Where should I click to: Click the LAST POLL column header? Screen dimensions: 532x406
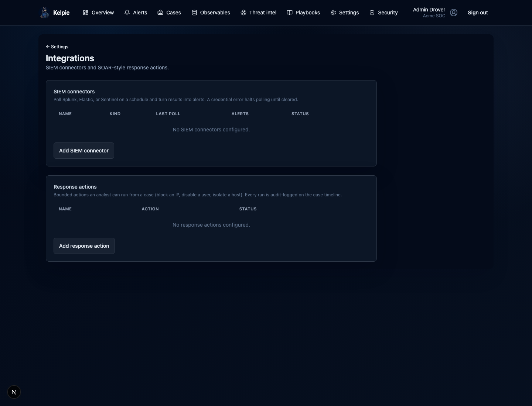tap(168, 114)
